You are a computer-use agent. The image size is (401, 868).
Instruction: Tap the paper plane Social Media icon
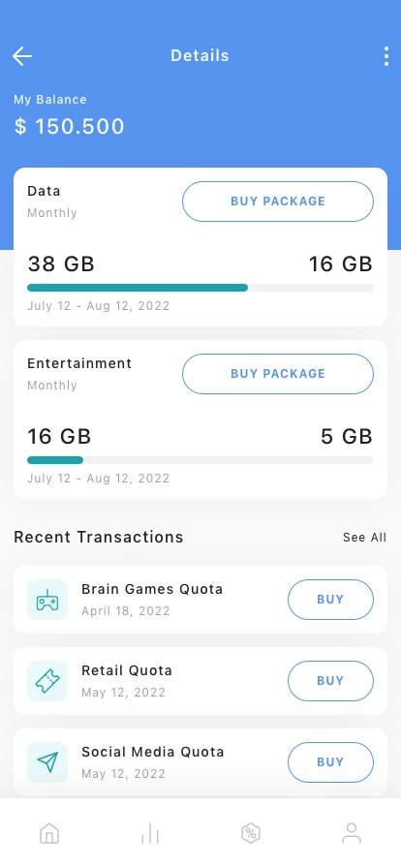pos(47,762)
